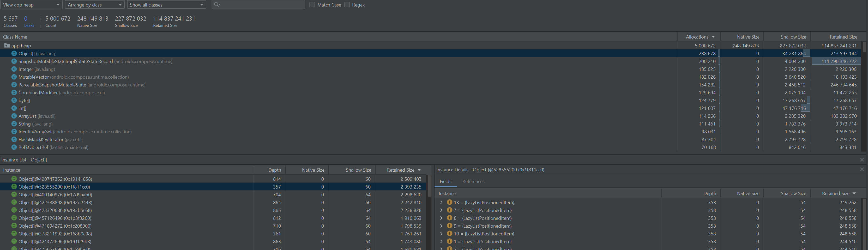Sort class list by Allocations column header

pyautogui.click(x=697, y=37)
